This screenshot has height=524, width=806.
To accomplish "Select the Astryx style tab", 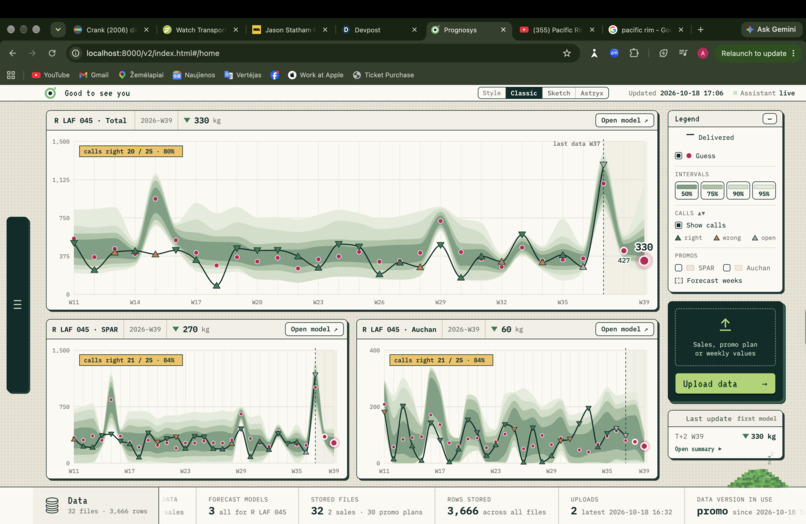I will pos(592,93).
